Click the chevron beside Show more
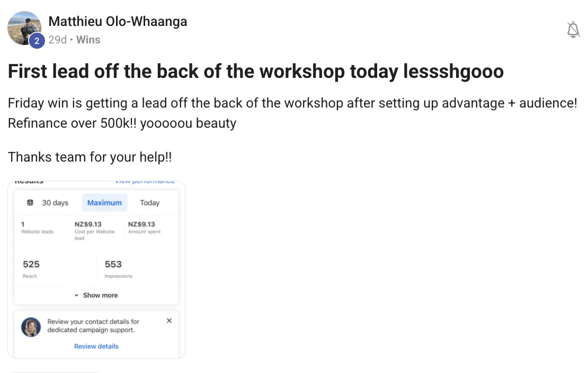 pos(76,295)
